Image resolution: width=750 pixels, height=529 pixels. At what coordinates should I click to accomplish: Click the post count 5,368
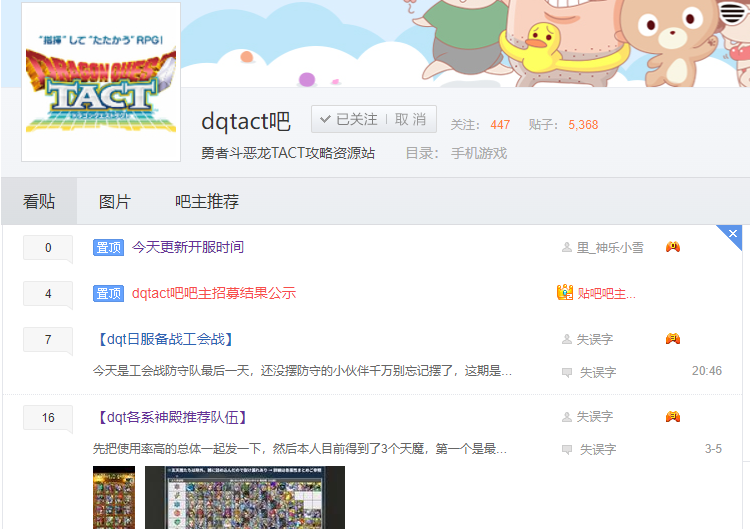point(583,125)
